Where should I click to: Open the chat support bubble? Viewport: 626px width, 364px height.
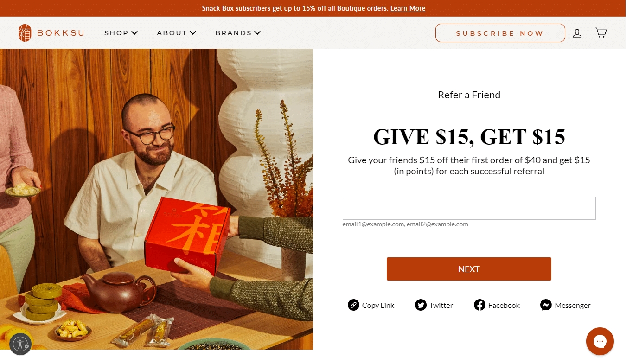tap(600, 341)
